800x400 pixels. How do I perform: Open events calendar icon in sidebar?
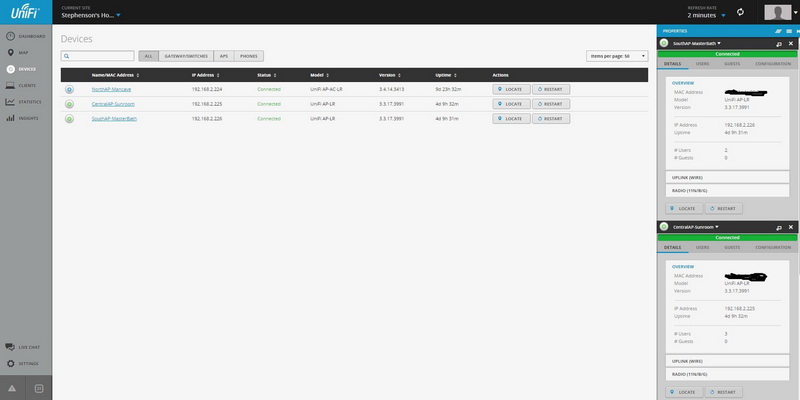39,388
